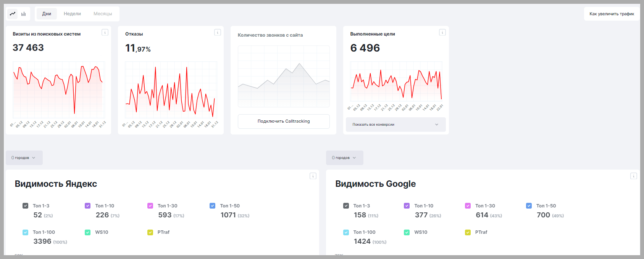Viewport: 644px width, 259px height.
Task: Open the cities dropdown above Видимость Google
Action: 345,158
